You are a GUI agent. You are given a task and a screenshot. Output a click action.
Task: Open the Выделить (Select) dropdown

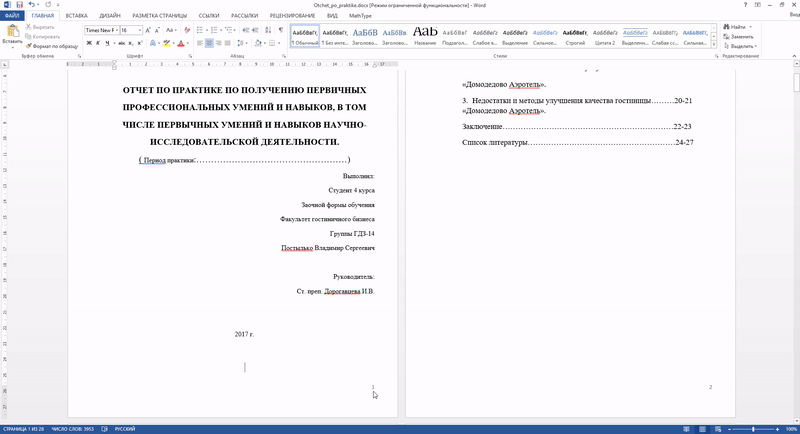(740, 46)
